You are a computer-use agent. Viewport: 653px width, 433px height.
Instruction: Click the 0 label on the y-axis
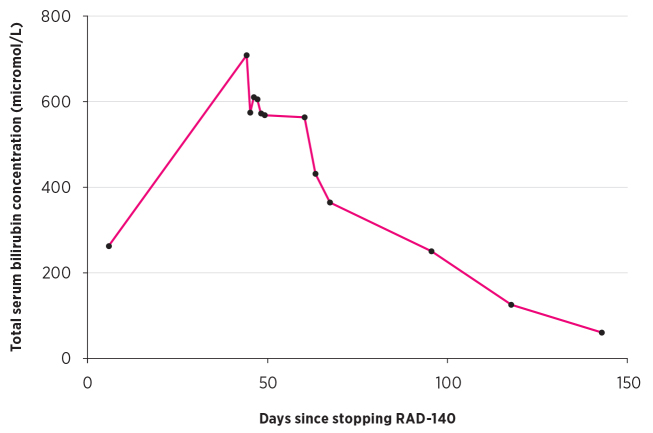pos(66,358)
